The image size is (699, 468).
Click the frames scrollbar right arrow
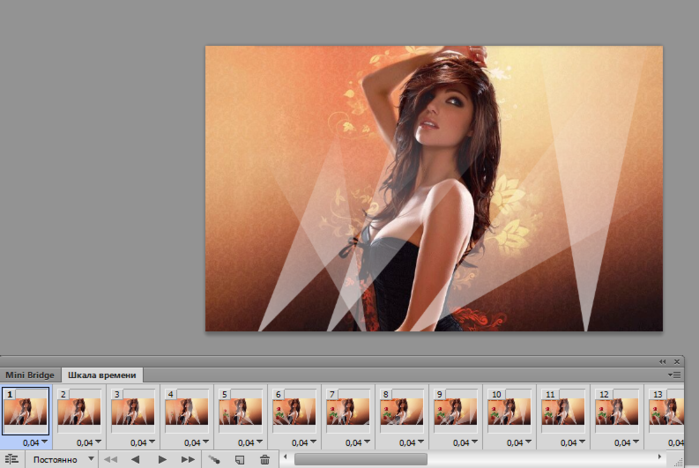(x=659, y=457)
